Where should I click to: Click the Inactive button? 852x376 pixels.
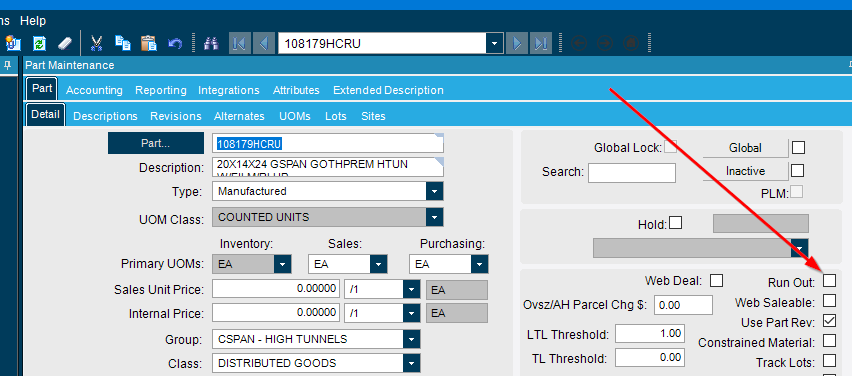coord(746,171)
